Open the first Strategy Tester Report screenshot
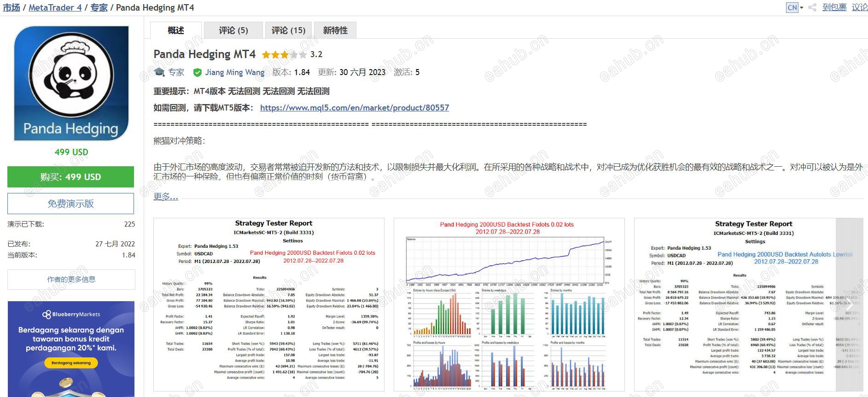Image resolution: width=868 pixels, height=397 pixels. (x=269, y=304)
